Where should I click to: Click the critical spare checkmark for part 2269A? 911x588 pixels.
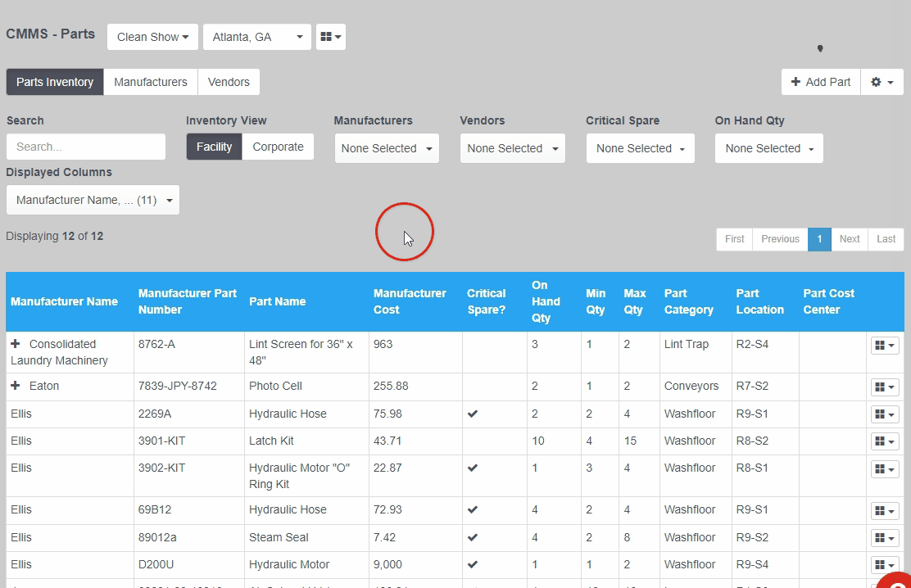pos(473,414)
